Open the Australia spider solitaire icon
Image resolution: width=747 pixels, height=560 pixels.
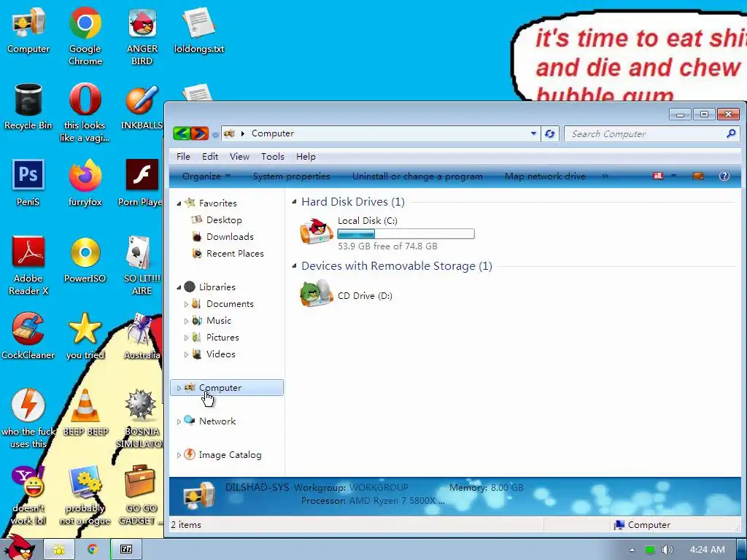coord(142,335)
